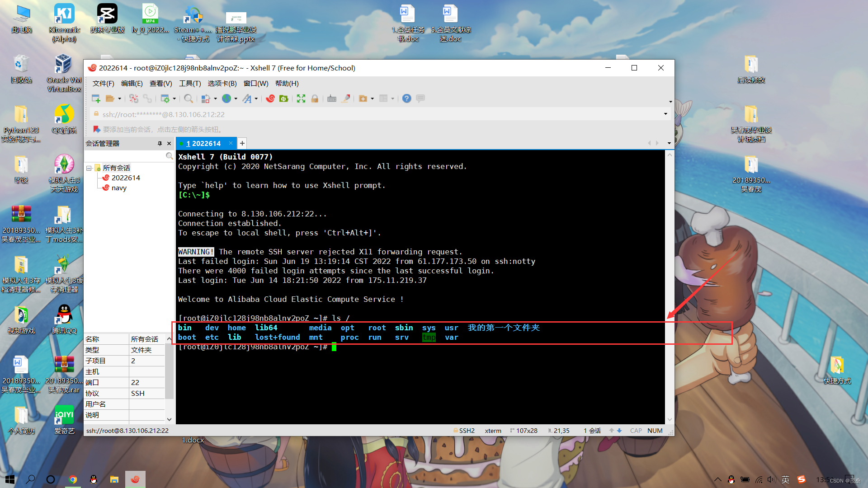Select the navy session in tree
The image size is (868, 488).
pyautogui.click(x=119, y=188)
